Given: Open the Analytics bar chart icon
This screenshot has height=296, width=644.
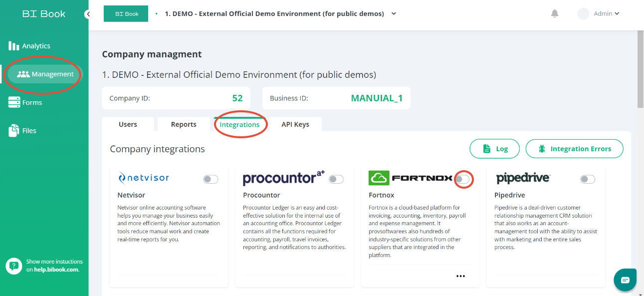Looking at the screenshot, I should coord(14,46).
